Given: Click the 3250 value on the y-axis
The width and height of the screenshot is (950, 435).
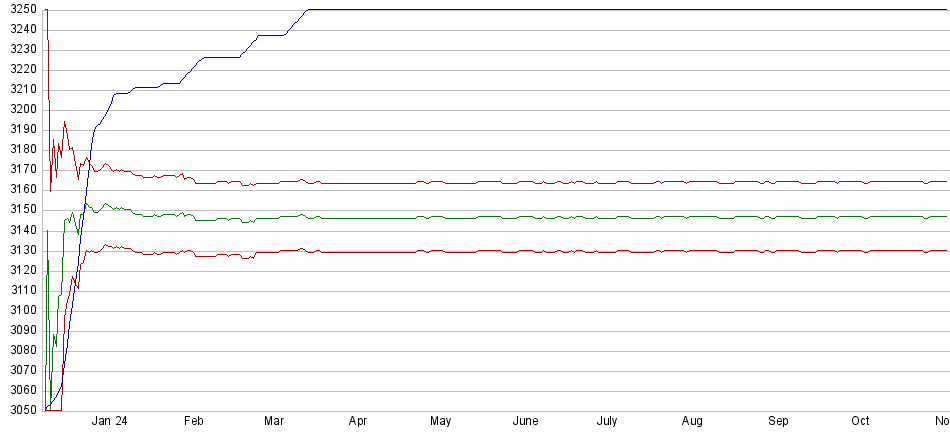Looking at the screenshot, I should [20, 9].
